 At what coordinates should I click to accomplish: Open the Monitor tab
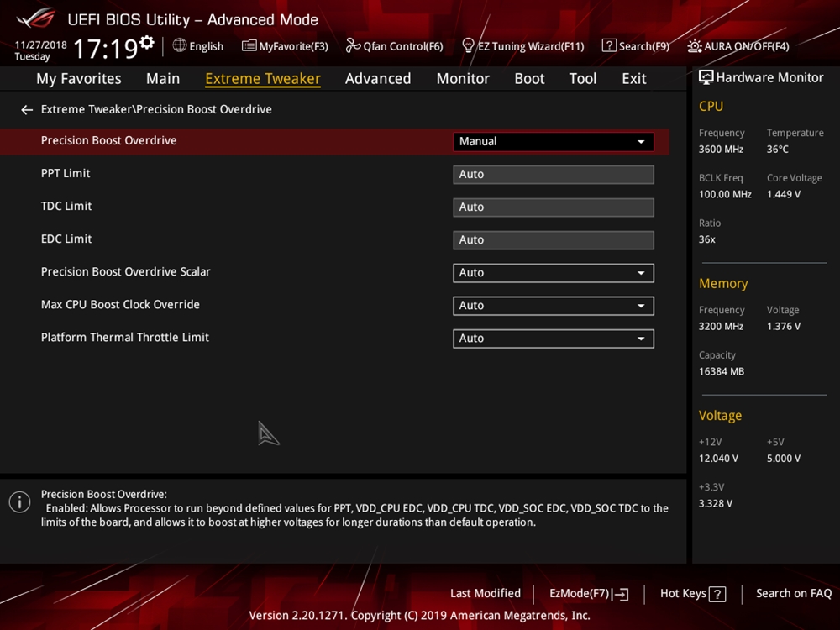[x=463, y=79]
